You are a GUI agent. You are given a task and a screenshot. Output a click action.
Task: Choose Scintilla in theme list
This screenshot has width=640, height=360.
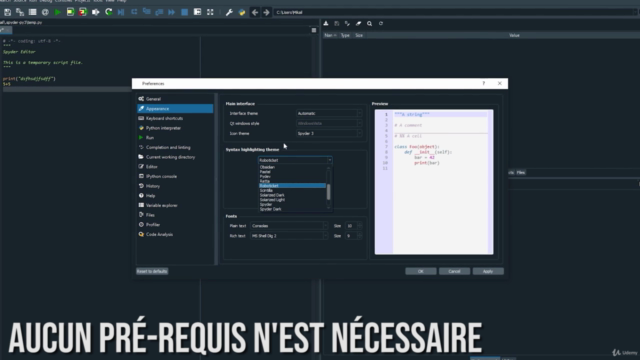pos(292,190)
